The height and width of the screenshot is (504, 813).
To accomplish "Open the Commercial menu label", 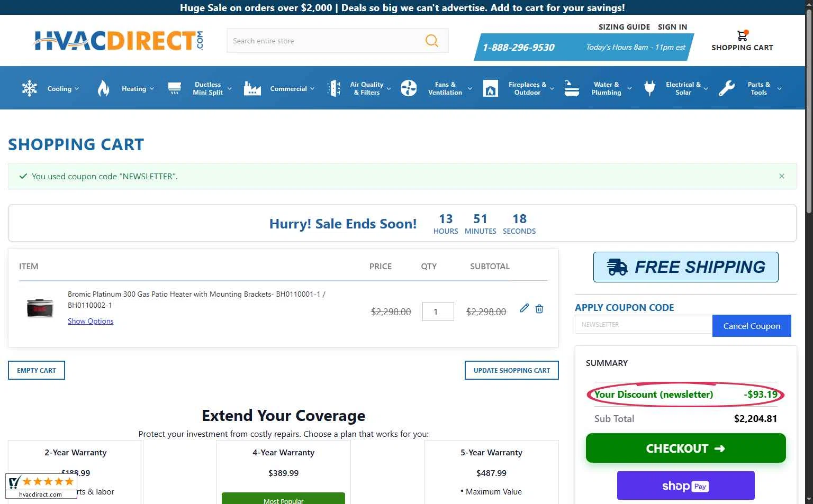I will tap(288, 89).
